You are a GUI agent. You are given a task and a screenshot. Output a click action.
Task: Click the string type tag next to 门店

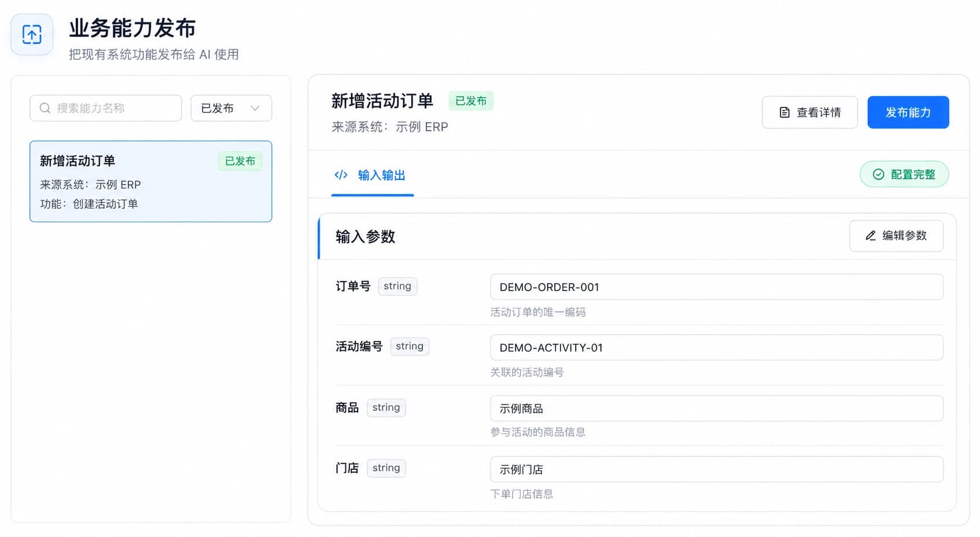coord(386,468)
